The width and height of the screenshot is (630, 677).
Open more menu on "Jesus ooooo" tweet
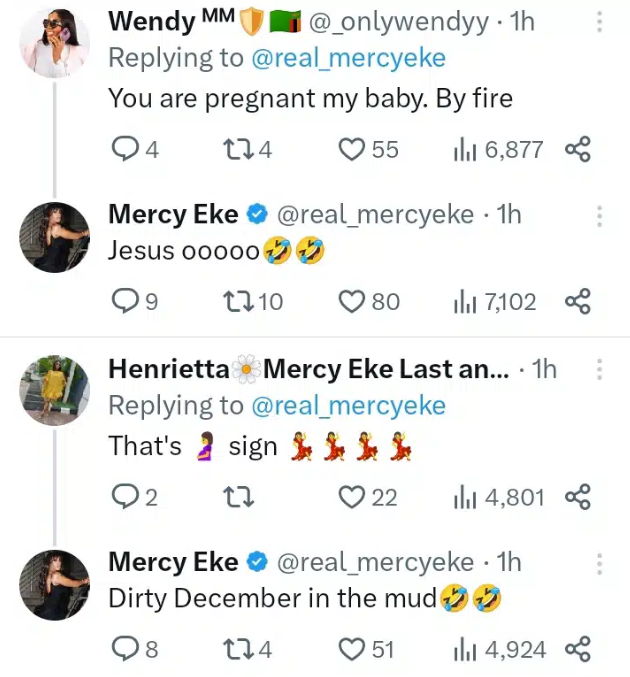pos(599,215)
